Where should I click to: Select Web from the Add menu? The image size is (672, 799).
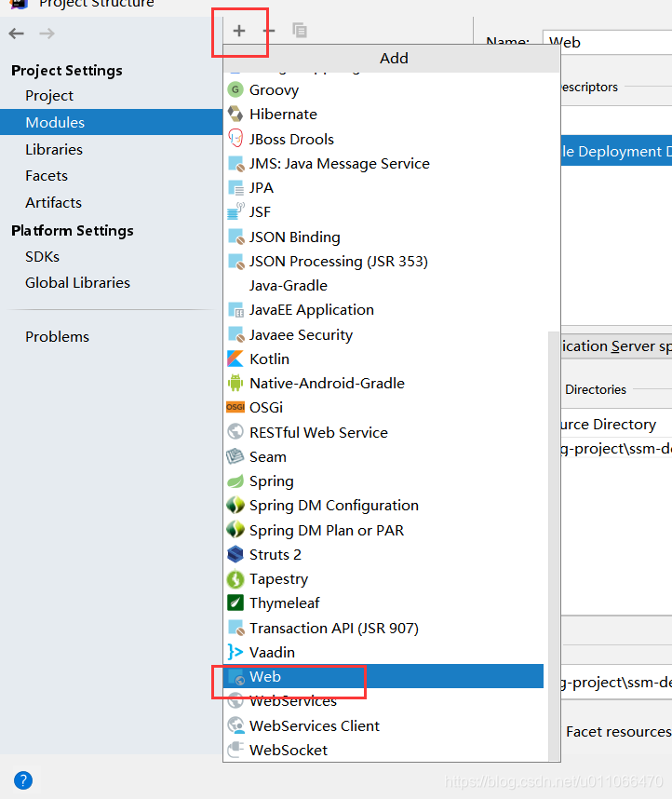[383, 676]
